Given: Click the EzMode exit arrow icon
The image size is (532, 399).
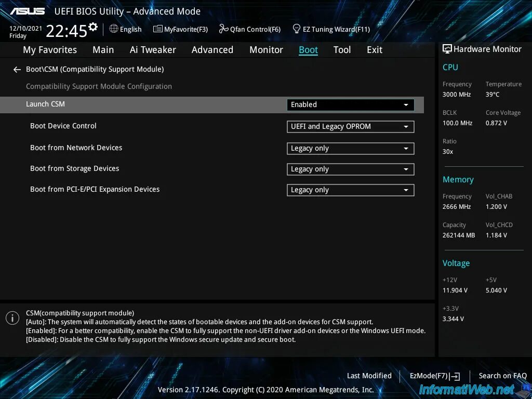Looking at the screenshot, I should click(455, 376).
